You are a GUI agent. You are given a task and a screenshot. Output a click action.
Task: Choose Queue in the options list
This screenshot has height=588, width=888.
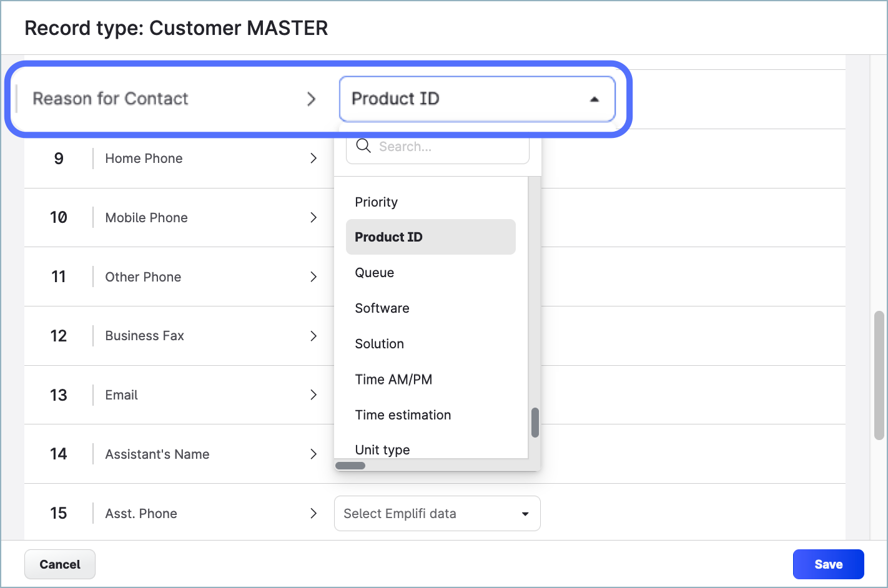pos(374,273)
